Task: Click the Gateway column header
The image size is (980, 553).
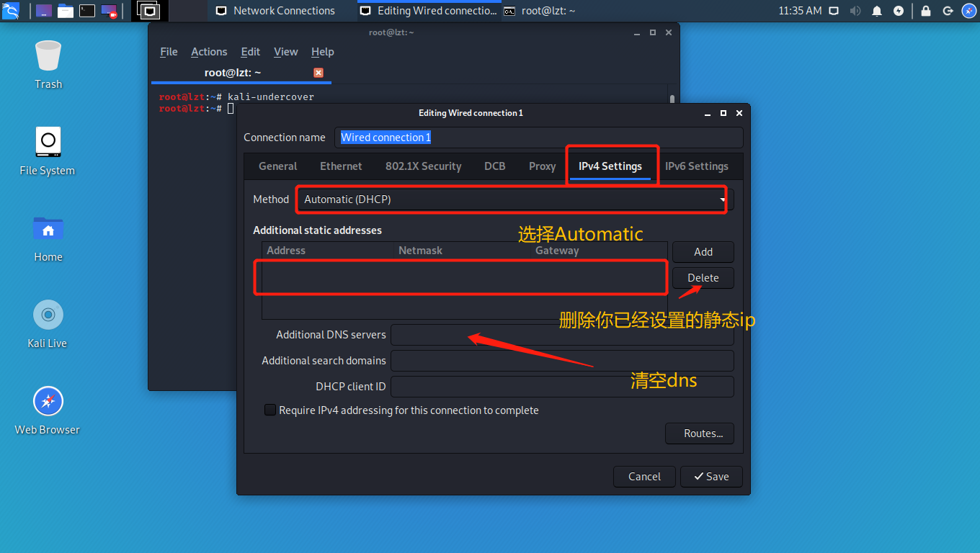Action: [x=557, y=251]
